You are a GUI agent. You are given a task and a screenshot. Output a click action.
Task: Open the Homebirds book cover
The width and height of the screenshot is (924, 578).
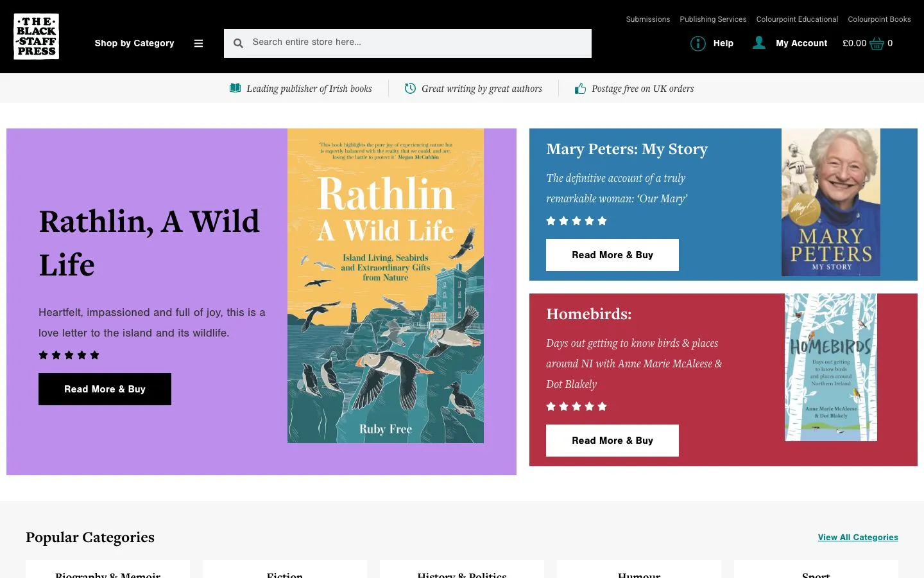coord(831,367)
